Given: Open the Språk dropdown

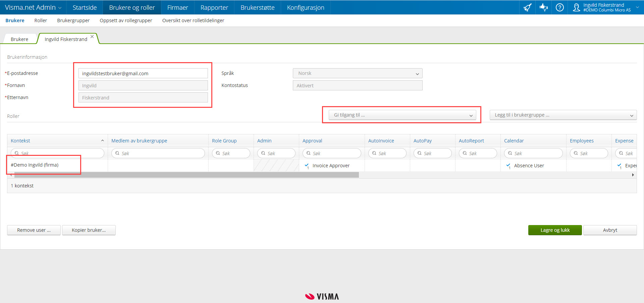Looking at the screenshot, I should click(358, 73).
